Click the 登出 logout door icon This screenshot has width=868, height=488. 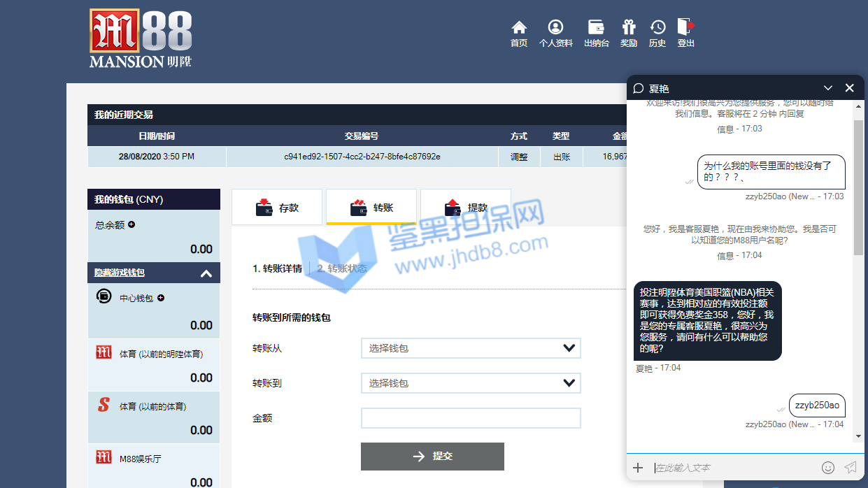point(685,28)
